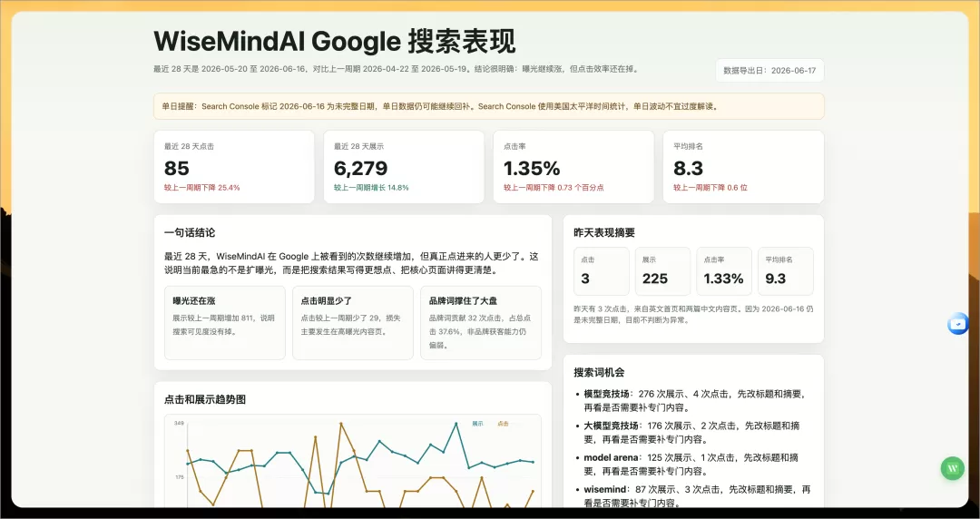Click the WiseMindAI Google 搜索表现 page title
The width and height of the screenshot is (980, 519).
[334, 42]
